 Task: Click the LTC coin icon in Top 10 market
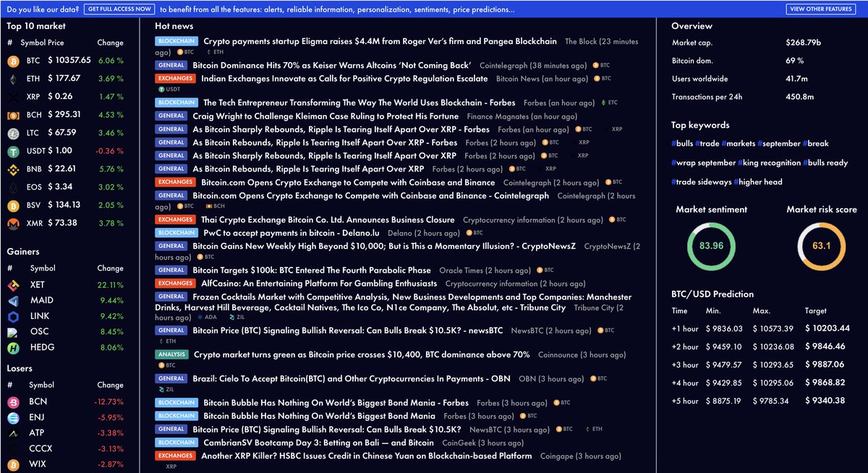pyautogui.click(x=13, y=133)
